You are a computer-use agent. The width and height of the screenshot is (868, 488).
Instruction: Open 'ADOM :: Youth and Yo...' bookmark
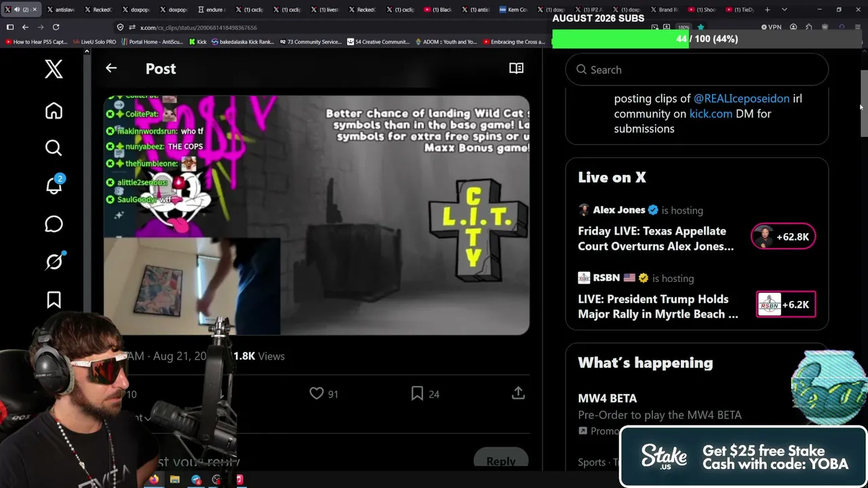[446, 42]
